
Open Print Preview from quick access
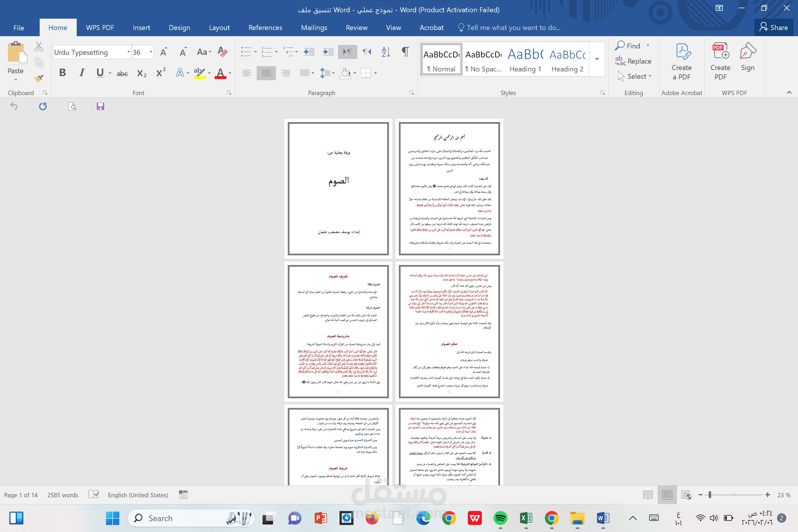[72, 106]
